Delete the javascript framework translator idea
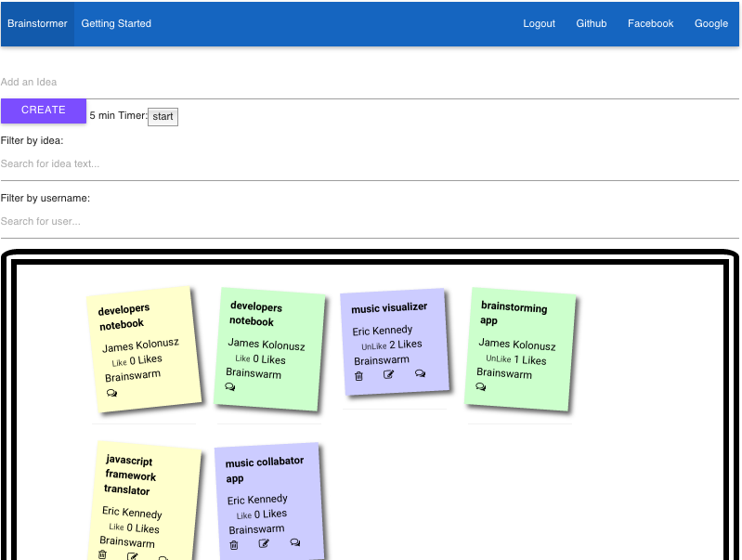This screenshot has height=560, width=742. [x=103, y=554]
